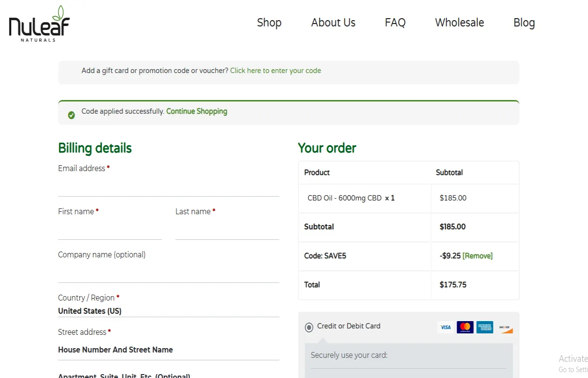
Task: Open the About Us page
Action: coord(333,23)
